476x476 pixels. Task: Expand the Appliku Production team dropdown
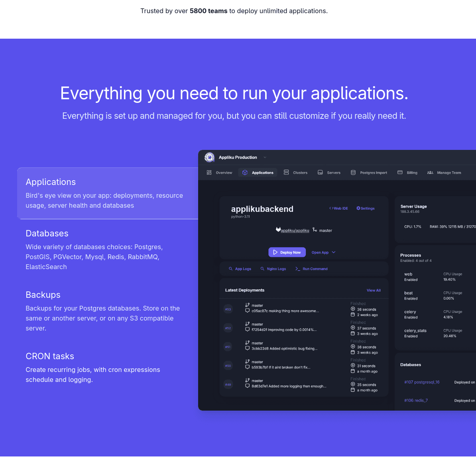265,157
